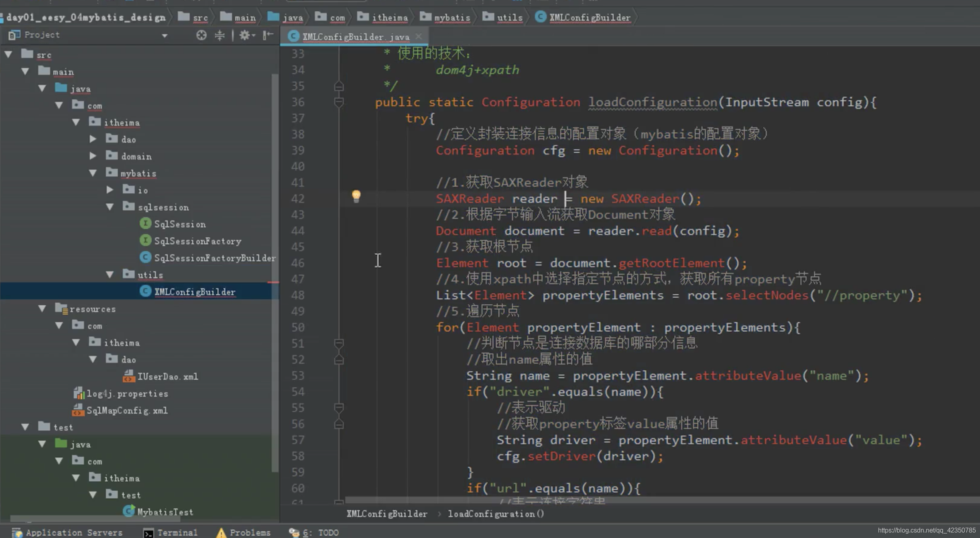
Task: Click the SqlSessionFactoryBuilder class icon
Action: coord(145,257)
